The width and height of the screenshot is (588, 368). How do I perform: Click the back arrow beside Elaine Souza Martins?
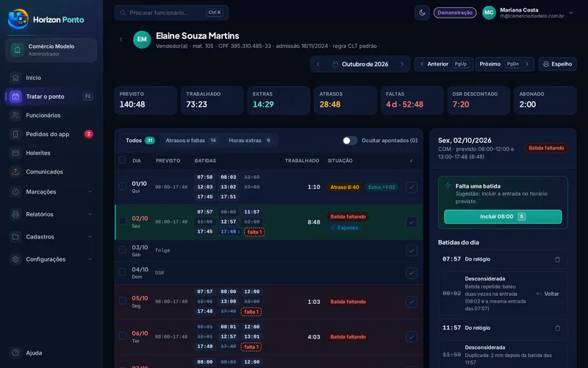pyautogui.click(x=121, y=40)
